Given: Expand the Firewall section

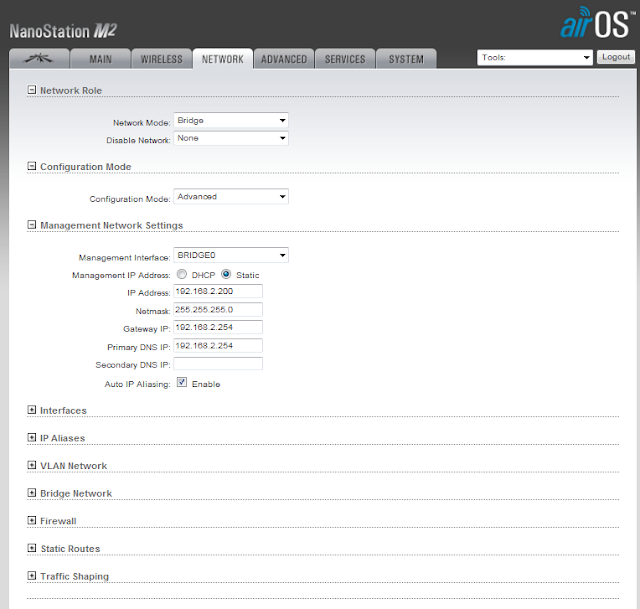Looking at the screenshot, I should point(31,520).
